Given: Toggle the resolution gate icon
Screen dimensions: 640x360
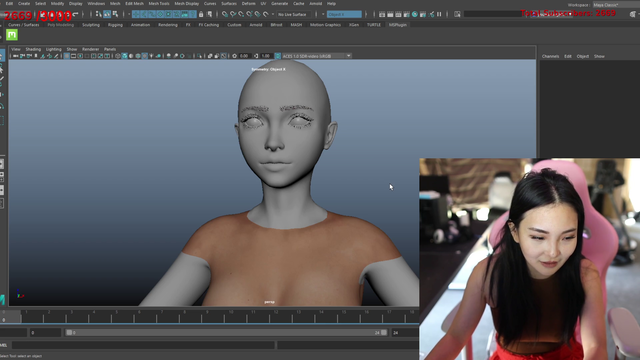Looking at the screenshot, I should 80,56.
